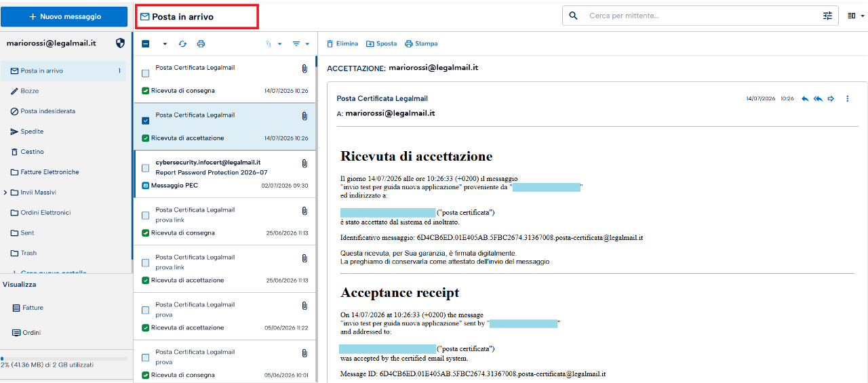The width and height of the screenshot is (868, 383).
Task: Select checkbox of prova message dated 05/06/2026 10:01
Action: pos(146,358)
